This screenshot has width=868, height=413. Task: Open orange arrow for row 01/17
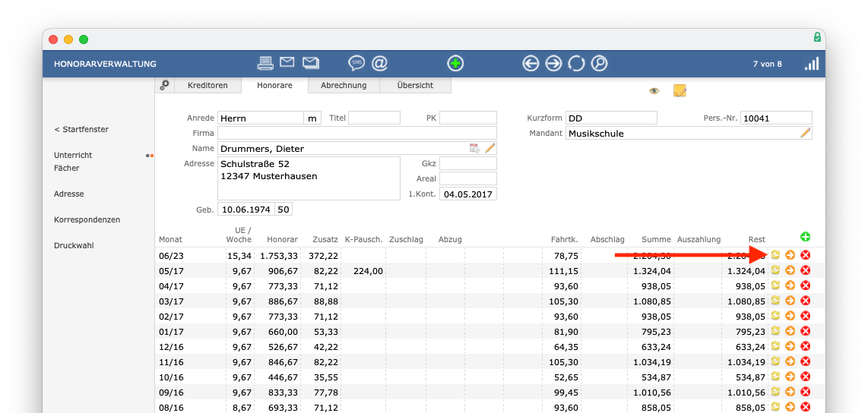(790, 330)
